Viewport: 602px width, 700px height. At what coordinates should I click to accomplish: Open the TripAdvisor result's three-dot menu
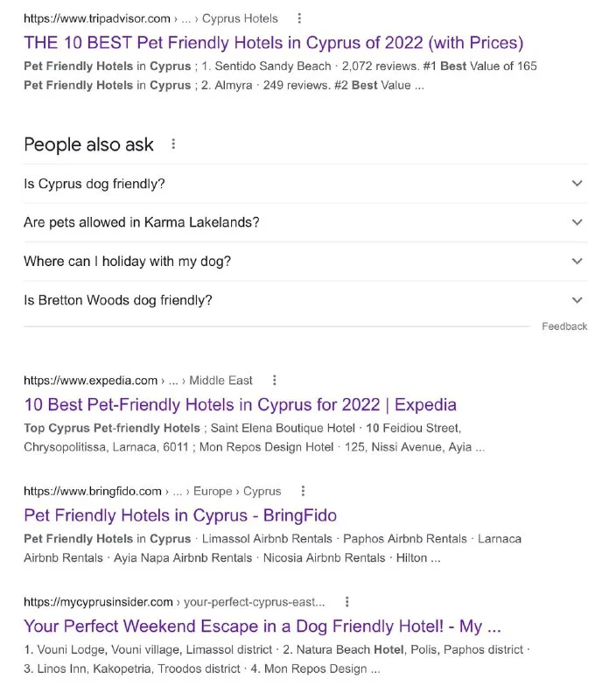click(299, 18)
